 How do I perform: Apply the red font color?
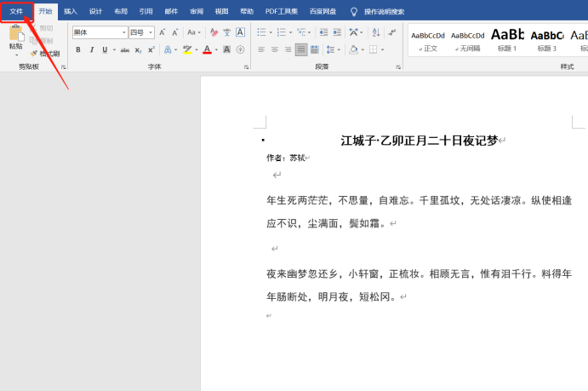207,49
